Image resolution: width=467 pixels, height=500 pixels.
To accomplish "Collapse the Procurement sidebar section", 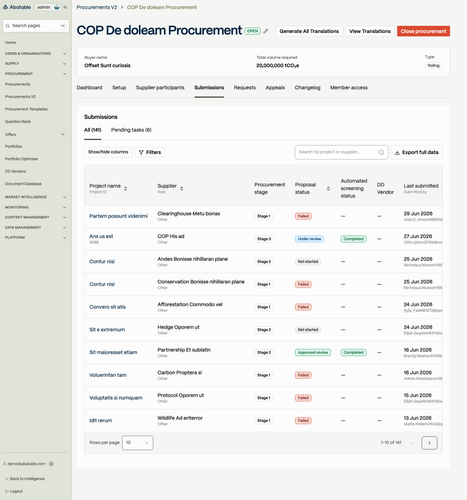I will click(x=35, y=74).
